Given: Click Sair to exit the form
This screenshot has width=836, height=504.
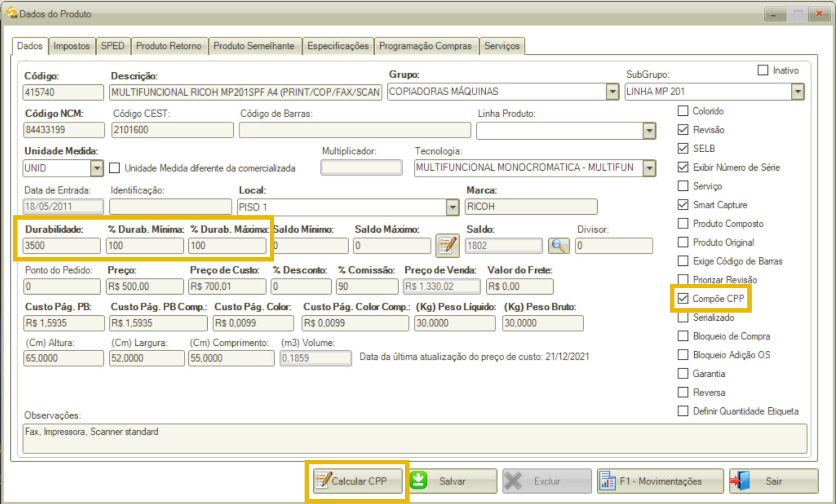Looking at the screenshot, I should 773,481.
